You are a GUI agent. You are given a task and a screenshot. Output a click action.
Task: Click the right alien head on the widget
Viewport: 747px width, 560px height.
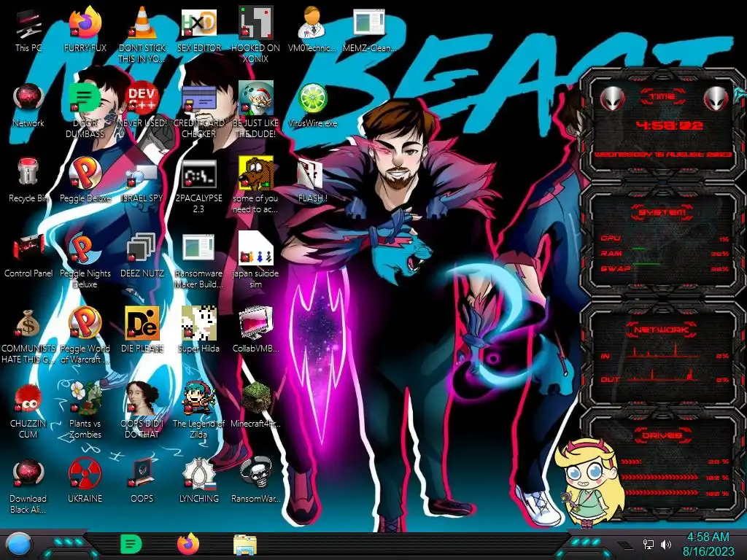tap(716, 99)
